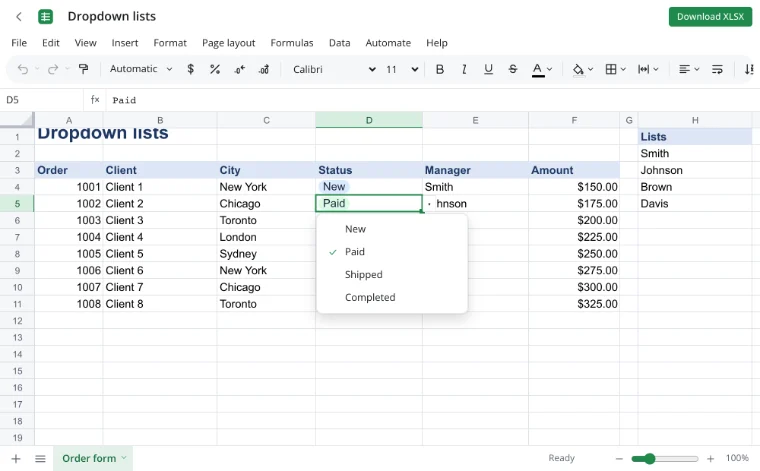Open the Format menu

[x=170, y=43]
